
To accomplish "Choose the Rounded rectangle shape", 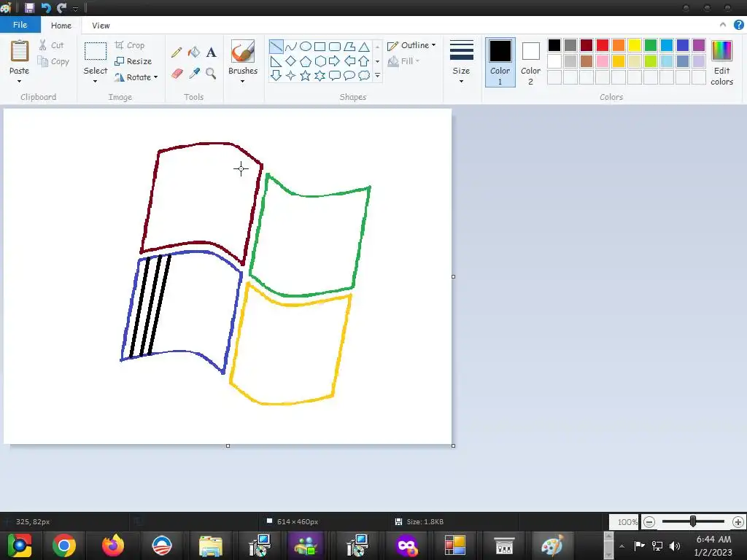I will 334,47.
